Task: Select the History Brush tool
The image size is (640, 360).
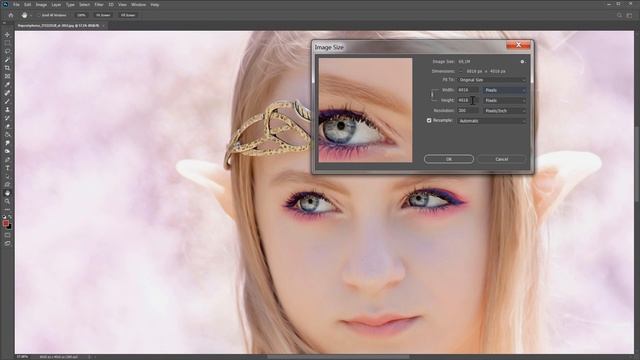Action: pos(7,118)
